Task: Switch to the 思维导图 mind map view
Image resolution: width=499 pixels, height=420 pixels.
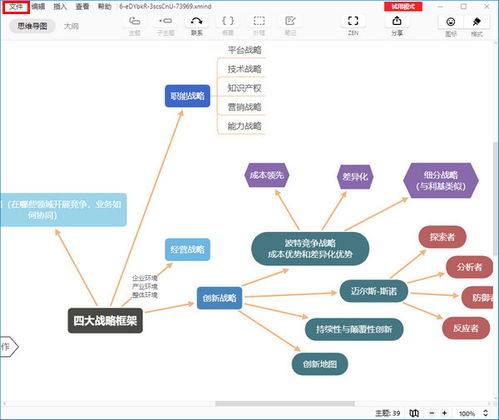Action: (32, 26)
